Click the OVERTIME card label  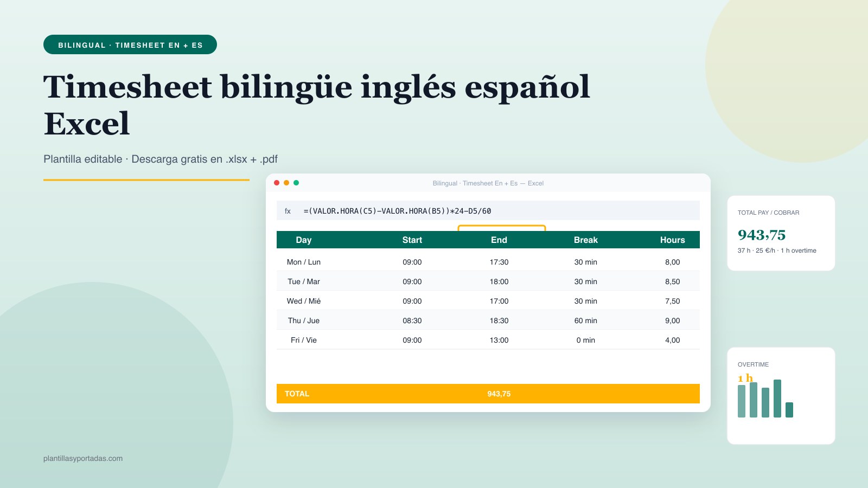(x=753, y=364)
